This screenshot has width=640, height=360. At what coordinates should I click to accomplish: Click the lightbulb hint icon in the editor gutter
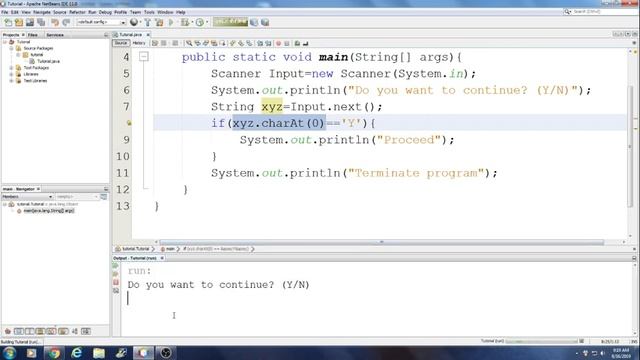point(129,123)
